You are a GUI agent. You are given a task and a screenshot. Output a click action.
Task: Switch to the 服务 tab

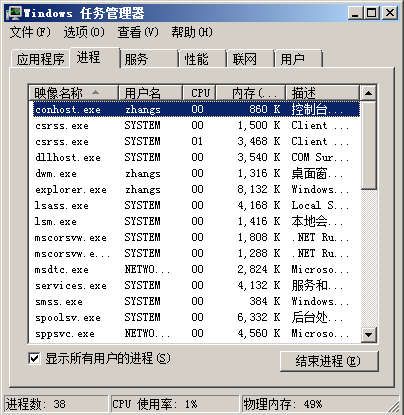coord(149,59)
